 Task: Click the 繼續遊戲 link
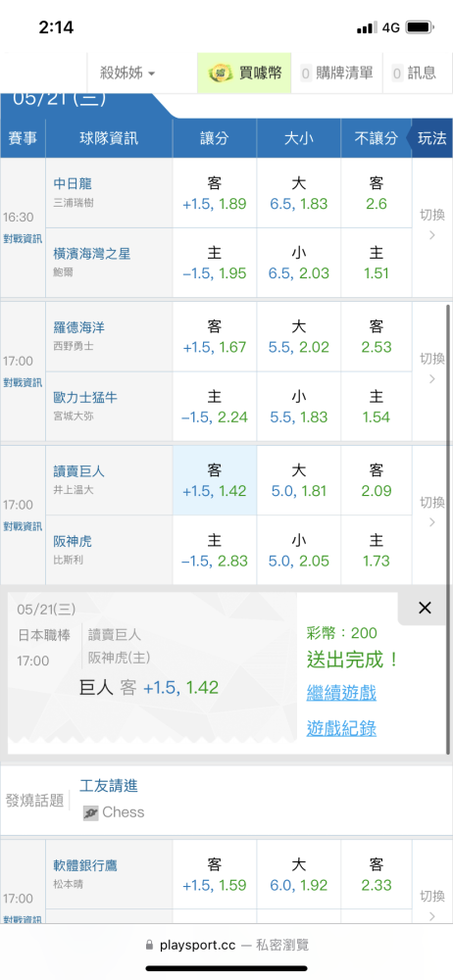(341, 693)
